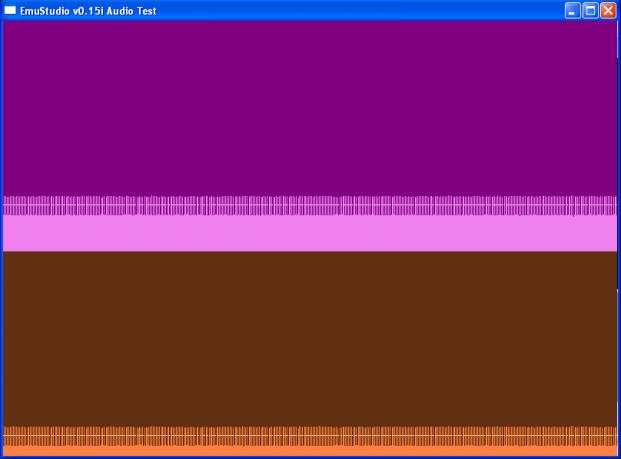Click the 'EmuStudio v0.15i Audio Test' title text
Viewport: 621px width, 459px height.
coord(87,10)
